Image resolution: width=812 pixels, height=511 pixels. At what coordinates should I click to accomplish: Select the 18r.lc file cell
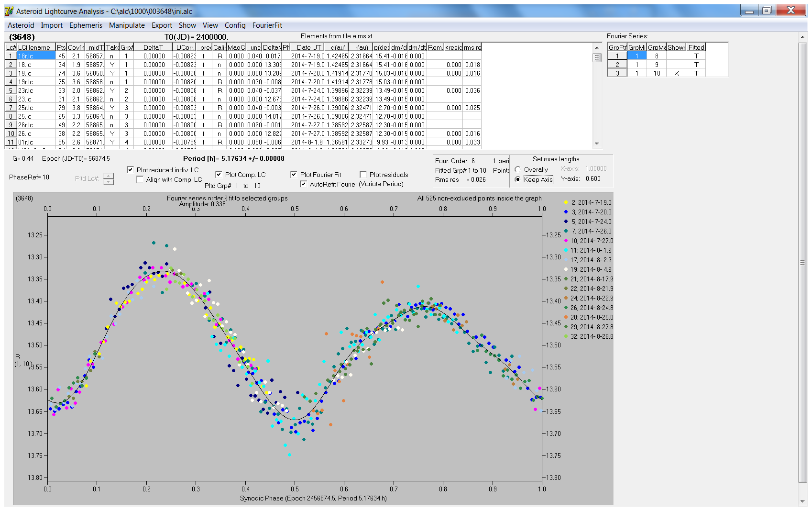(x=36, y=56)
